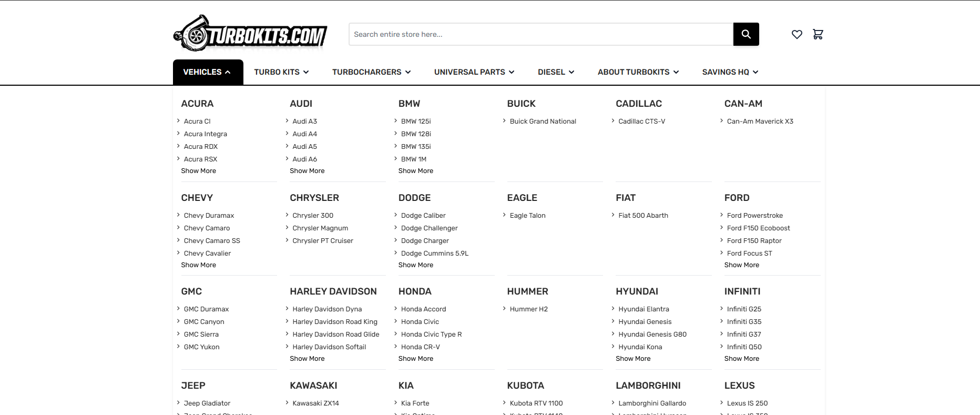This screenshot has width=980, height=415.
Task: Show more Hyundai models
Action: click(x=633, y=359)
